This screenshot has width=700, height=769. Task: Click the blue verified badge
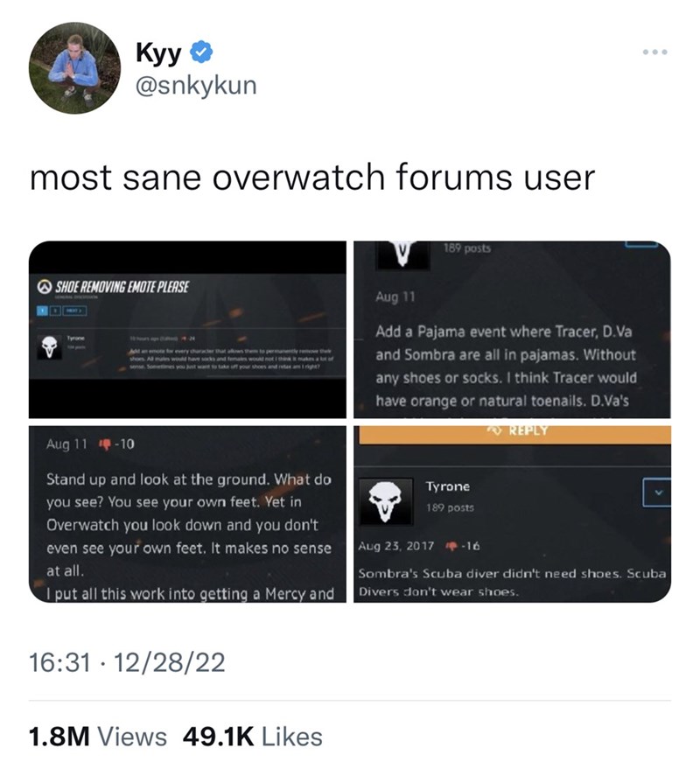tap(201, 52)
